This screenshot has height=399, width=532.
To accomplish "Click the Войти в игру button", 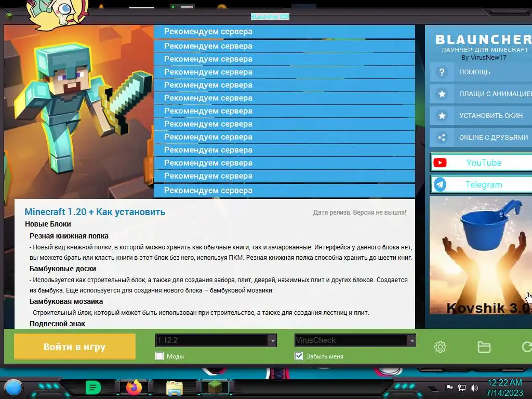I will click(75, 347).
